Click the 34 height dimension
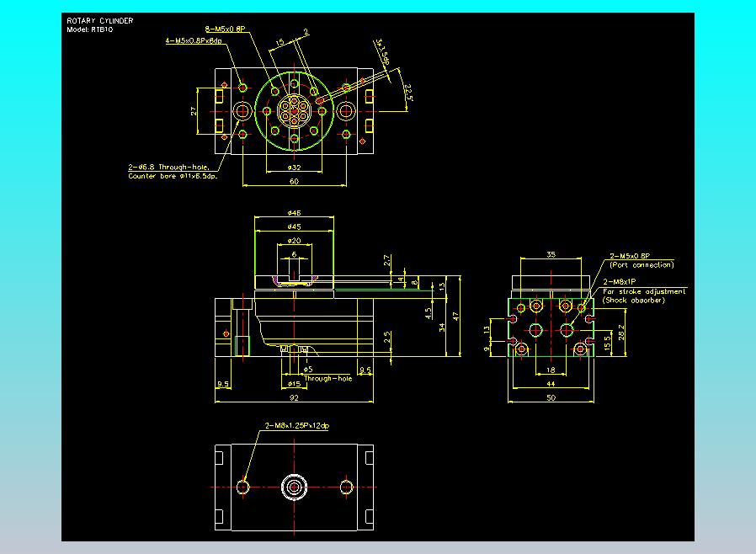Screen dimensions: 756x554 tap(442, 328)
